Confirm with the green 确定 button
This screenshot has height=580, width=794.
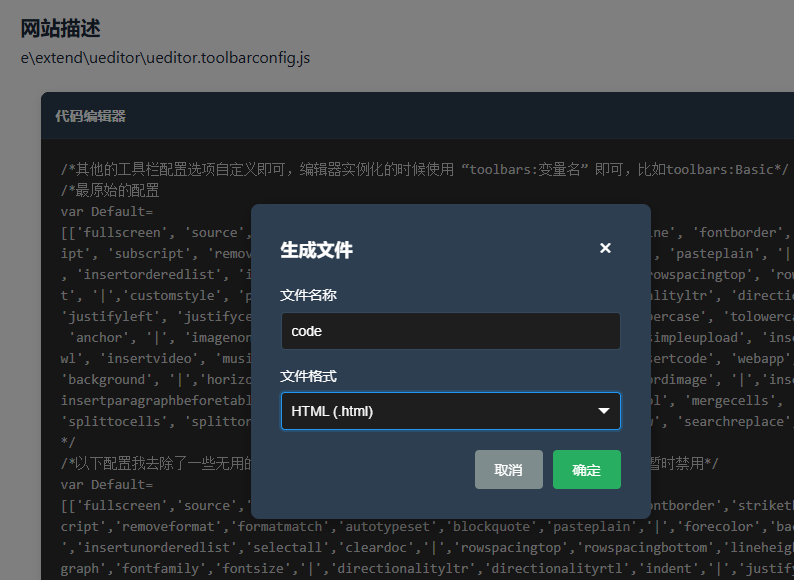[586, 469]
